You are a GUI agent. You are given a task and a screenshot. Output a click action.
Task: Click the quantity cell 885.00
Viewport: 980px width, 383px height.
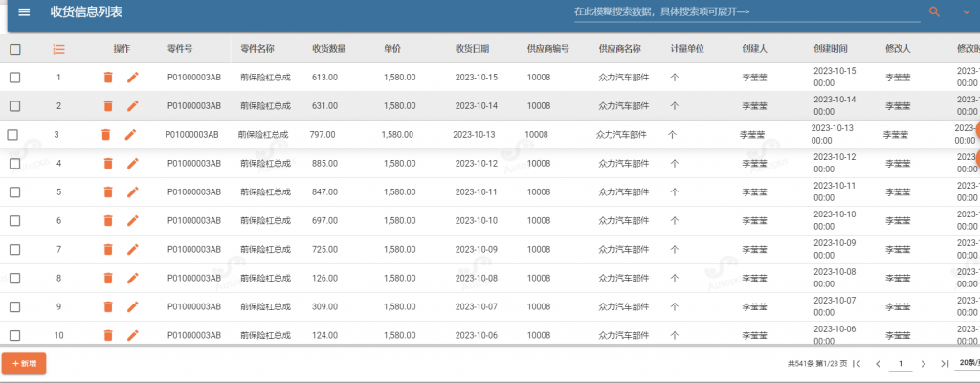pos(325,164)
